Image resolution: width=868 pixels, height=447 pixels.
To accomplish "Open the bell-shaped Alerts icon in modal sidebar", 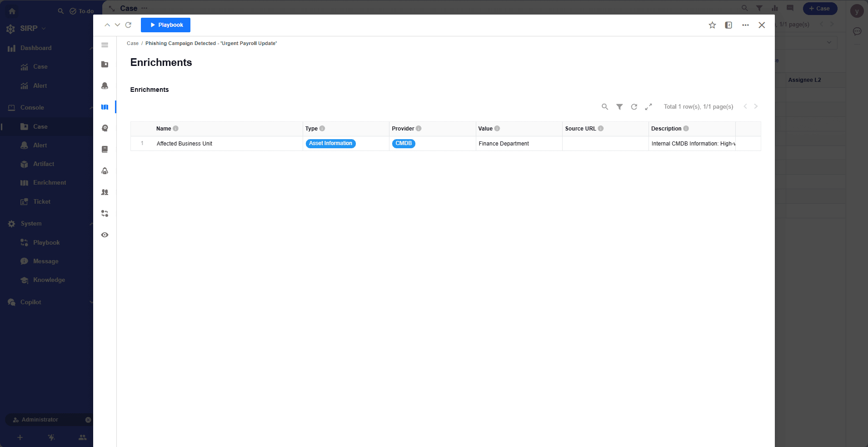I will click(x=105, y=86).
